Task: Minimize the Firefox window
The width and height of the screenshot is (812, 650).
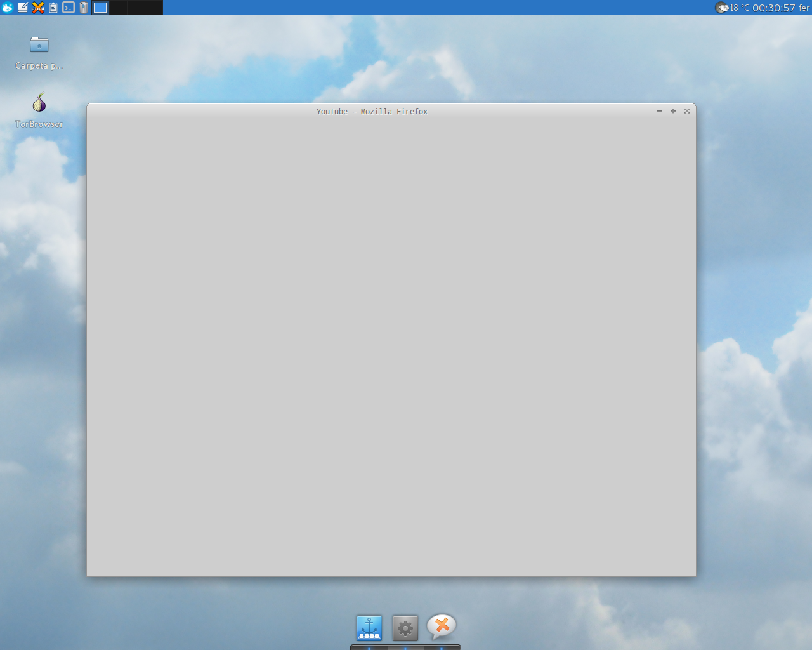Action: 659,111
